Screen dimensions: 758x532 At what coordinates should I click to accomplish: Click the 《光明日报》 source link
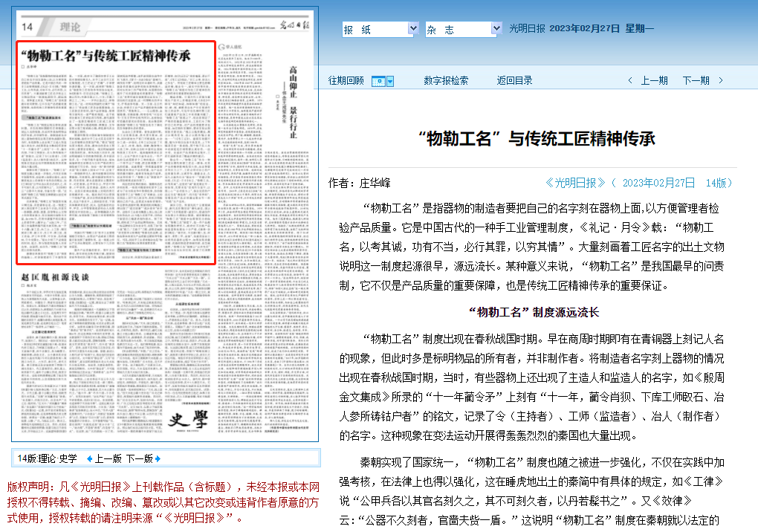[575, 183]
